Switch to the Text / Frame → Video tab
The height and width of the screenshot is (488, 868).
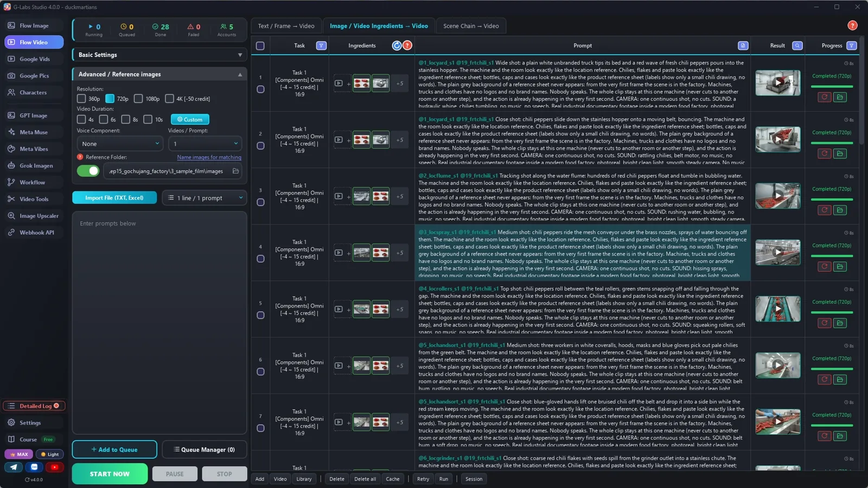[286, 26]
